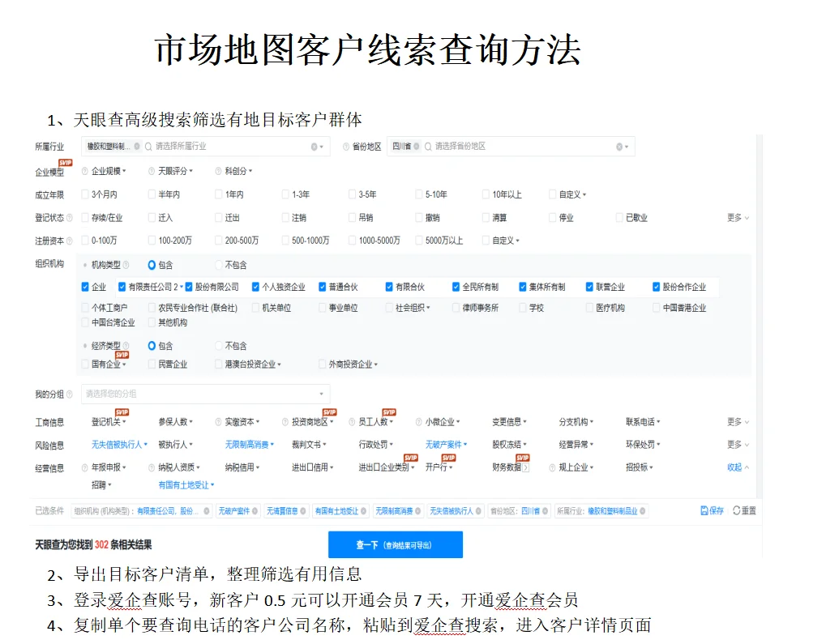This screenshot has height=644, width=826.
Task: Expand the 有限责任公司 2 sub-options arrow
Action: pos(182,287)
